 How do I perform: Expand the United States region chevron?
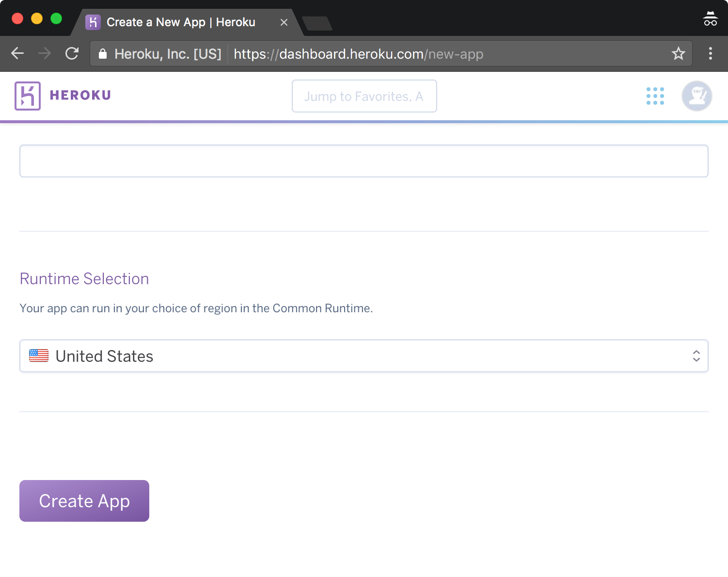click(x=696, y=356)
